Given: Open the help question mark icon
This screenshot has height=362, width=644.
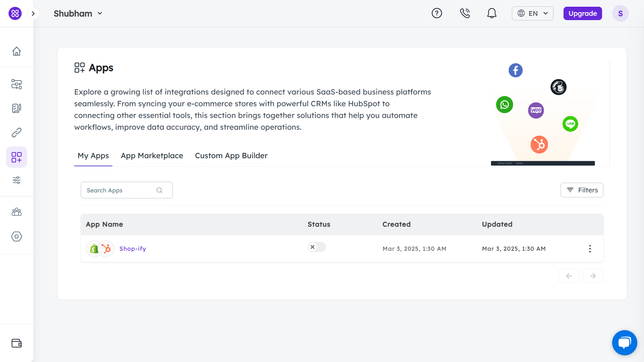Looking at the screenshot, I should point(437,13).
